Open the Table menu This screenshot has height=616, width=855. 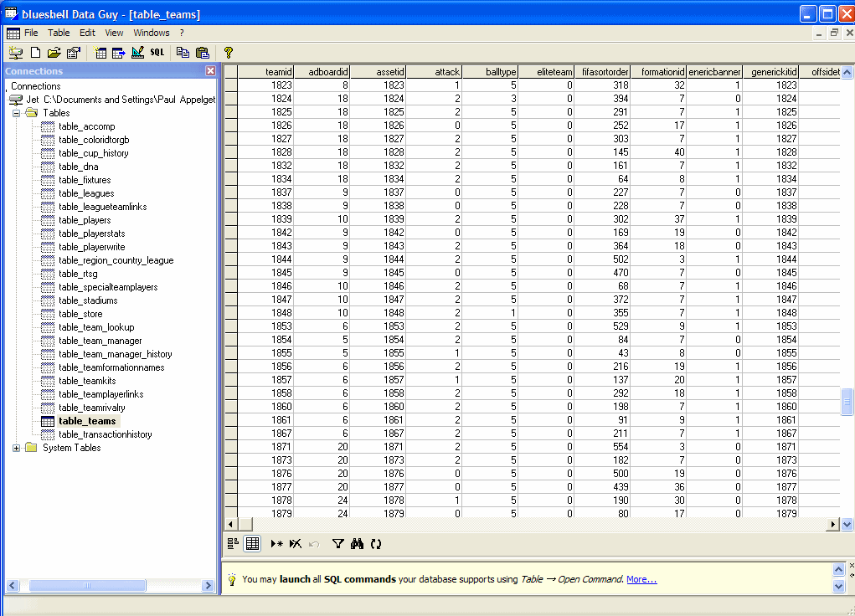59,33
